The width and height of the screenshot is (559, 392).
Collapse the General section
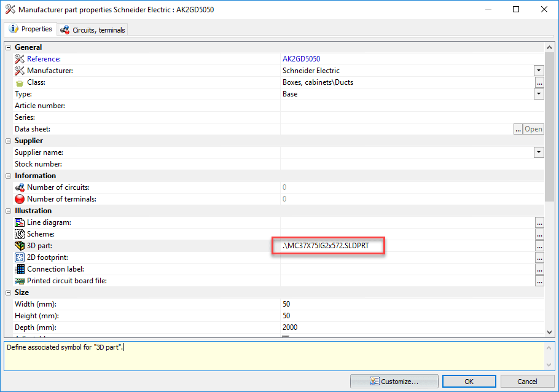click(x=8, y=47)
